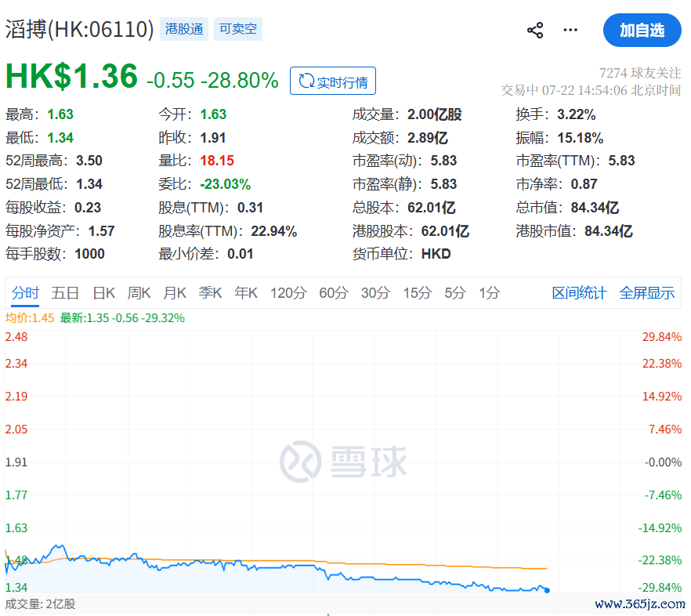Screen dimensions: 691x616
Task: Click the 股息率(TTM) 22.94% value
Action: click(273, 231)
